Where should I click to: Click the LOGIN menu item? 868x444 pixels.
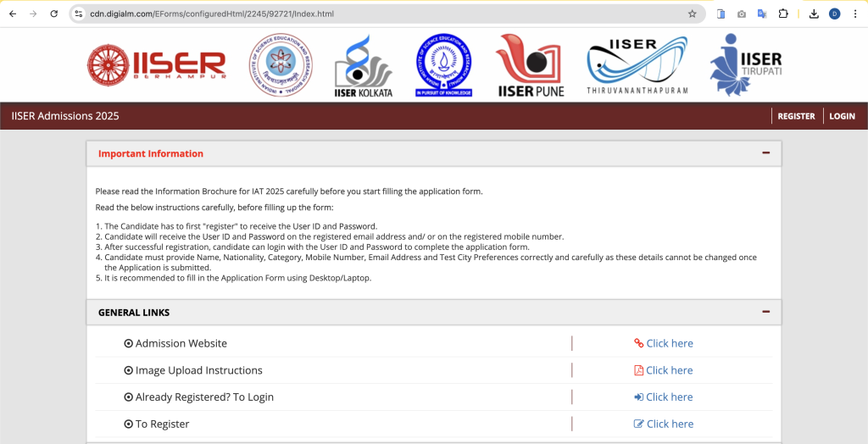click(x=842, y=116)
